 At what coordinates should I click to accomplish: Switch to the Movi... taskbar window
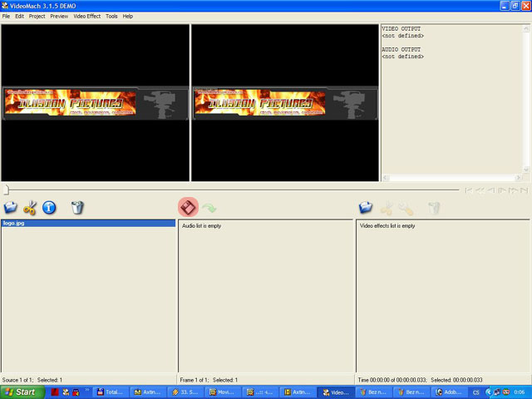223,392
